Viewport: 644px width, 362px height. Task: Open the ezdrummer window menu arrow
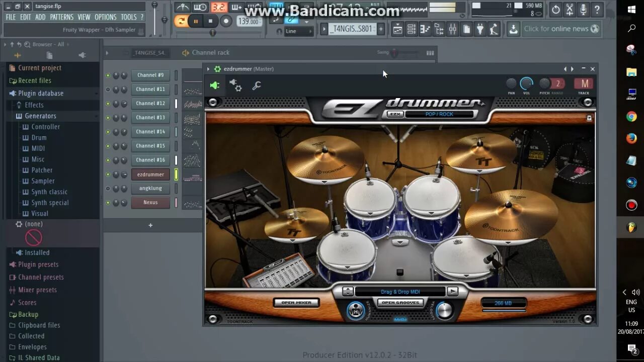[208, 69]
